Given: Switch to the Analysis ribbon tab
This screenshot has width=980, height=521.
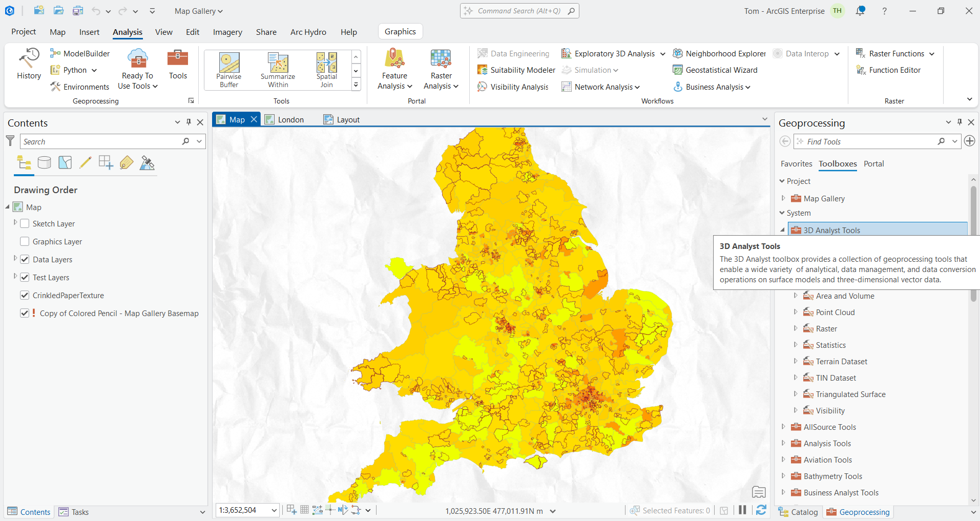Looking at the screenshot, I should [127, 32].
